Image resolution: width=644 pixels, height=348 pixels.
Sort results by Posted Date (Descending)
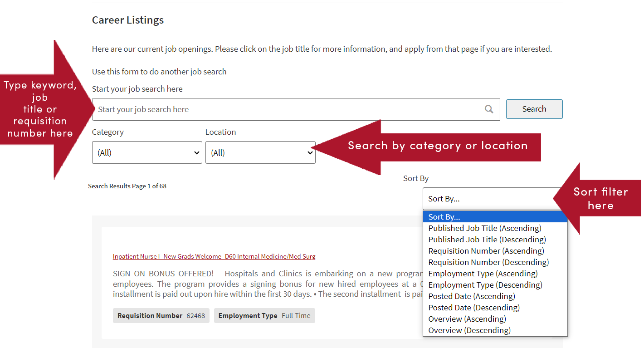tap(473, 307)
